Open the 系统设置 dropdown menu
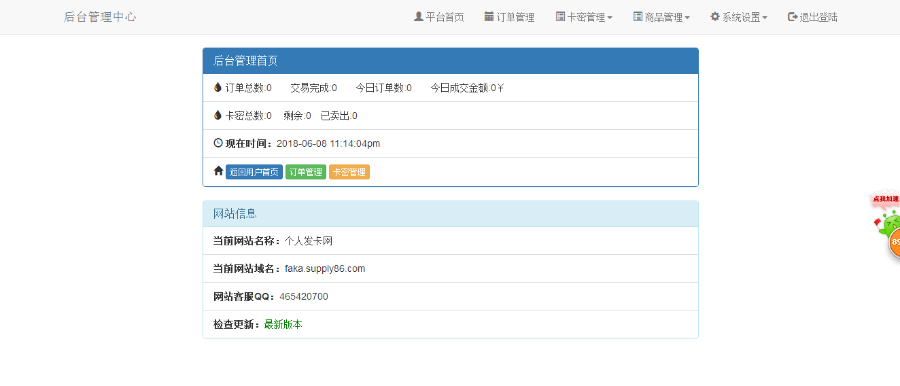 pyautogui.click(x=739, y=17)
